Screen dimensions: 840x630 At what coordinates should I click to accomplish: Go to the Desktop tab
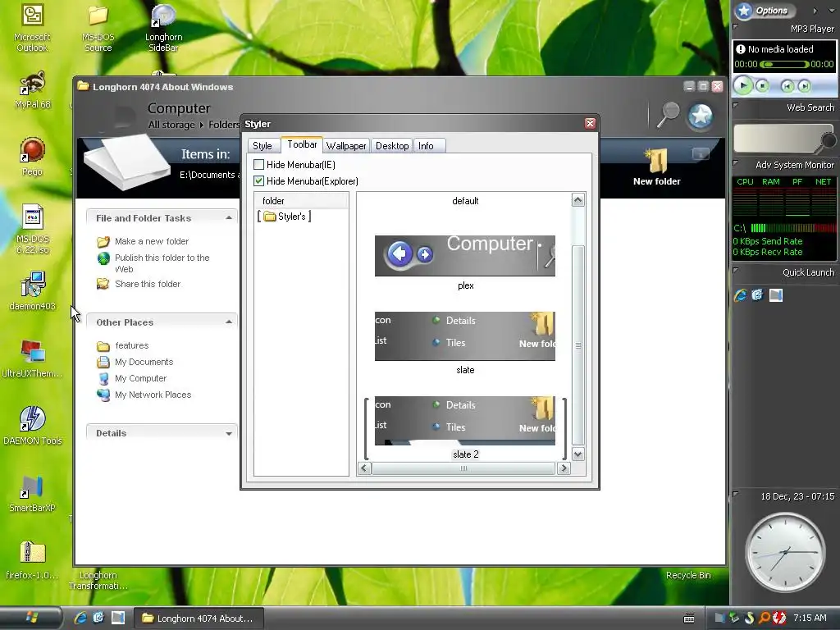(392, 146)
